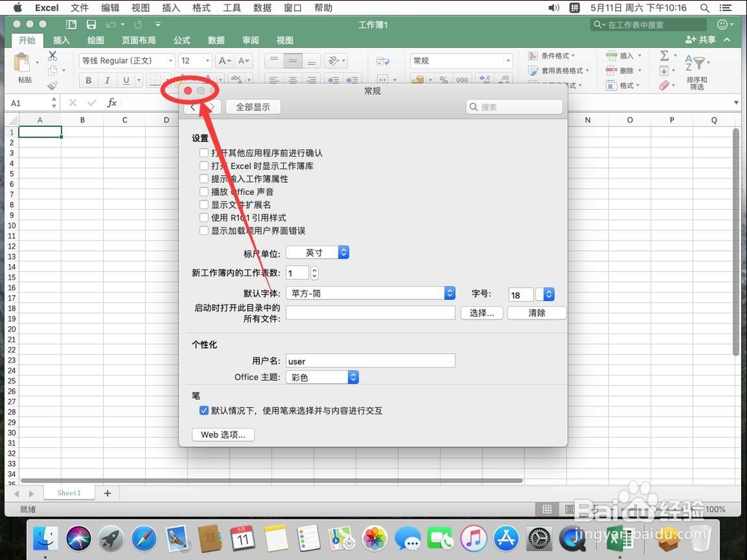The height and width of the screenshot is (560, 747).
Task: Click the Name Box showing A1
Action: click(x=30, y=103)
